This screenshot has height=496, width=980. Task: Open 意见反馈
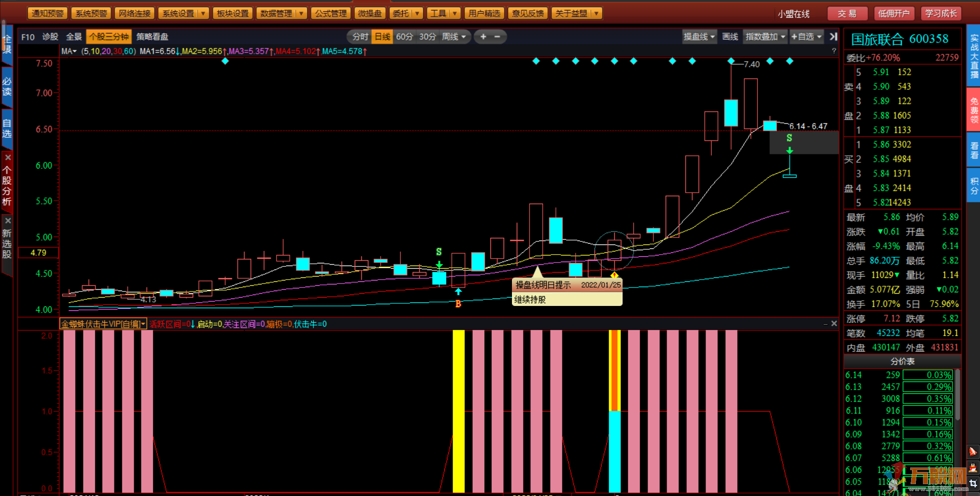point(527,14)
